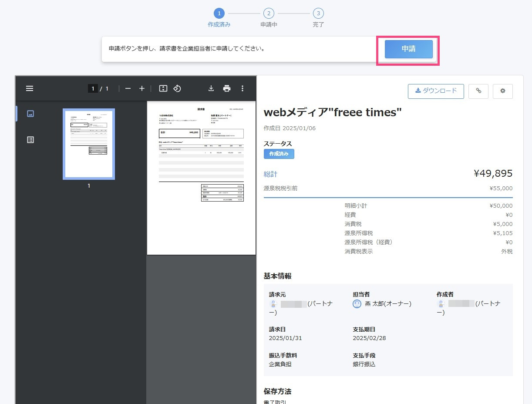Rotate the PDF with rotate icon
Screen dimensions: 532x404
177,88
